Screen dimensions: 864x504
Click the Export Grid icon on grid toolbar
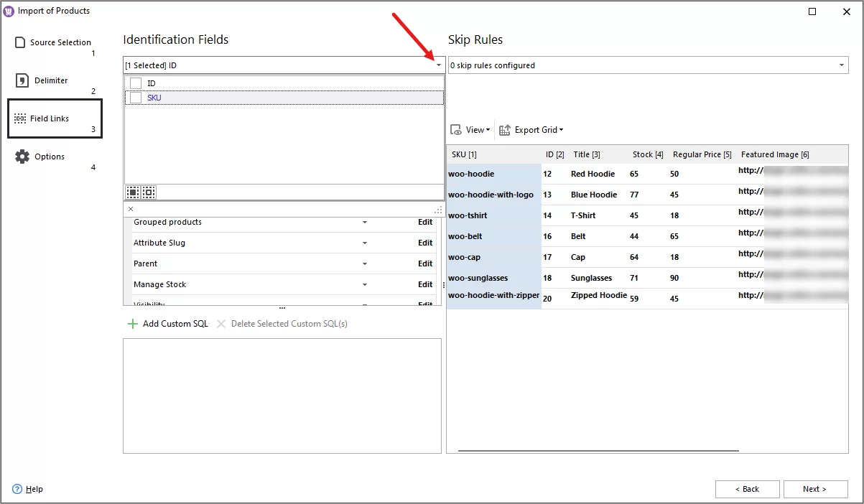tap(505, 129)
